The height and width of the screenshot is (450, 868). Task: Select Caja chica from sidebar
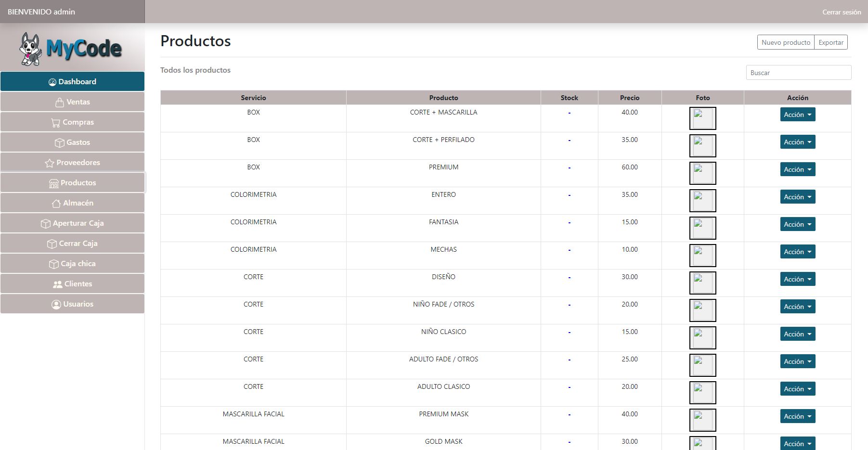(x=73, y=264)
